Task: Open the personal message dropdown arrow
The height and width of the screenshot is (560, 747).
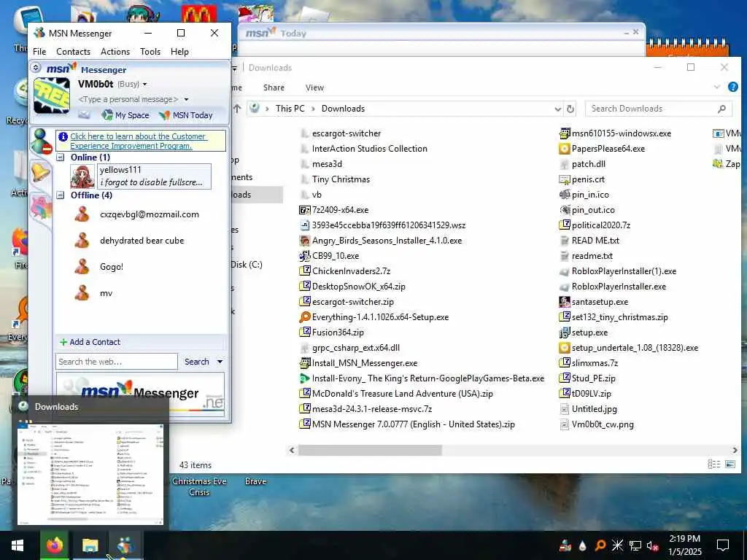Action: [186, 99]
